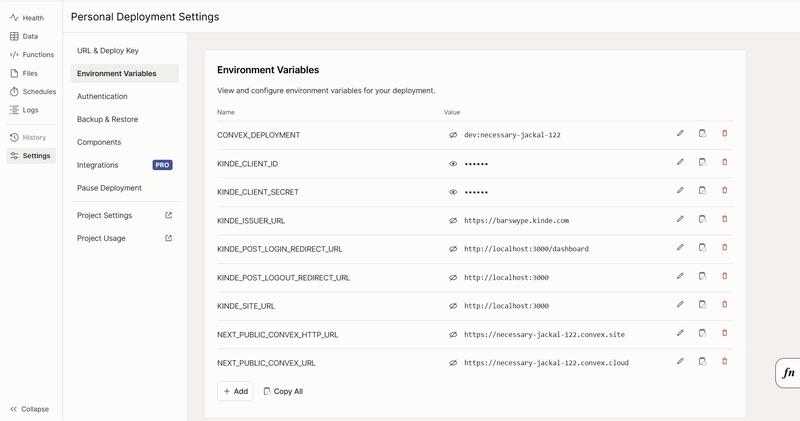The image size is (800, 421).
Task: Copy the KINDE_ISSUER_URL value
Action: coord(703,219)
